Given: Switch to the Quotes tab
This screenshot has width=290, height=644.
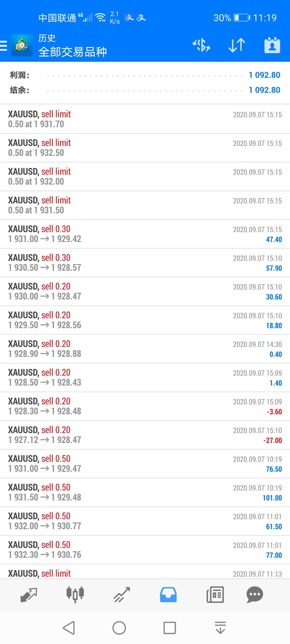Looking at the screenshot, I should tap(29, 595).
